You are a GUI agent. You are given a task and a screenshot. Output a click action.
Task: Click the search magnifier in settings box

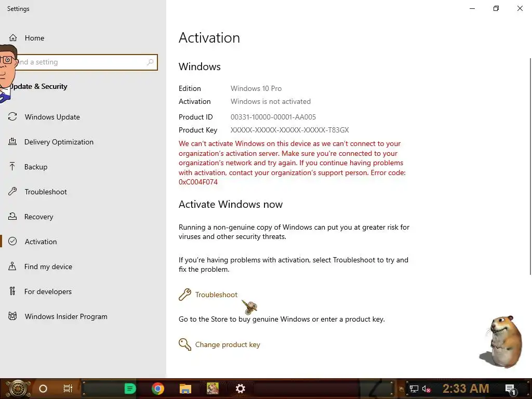point(150,62)
